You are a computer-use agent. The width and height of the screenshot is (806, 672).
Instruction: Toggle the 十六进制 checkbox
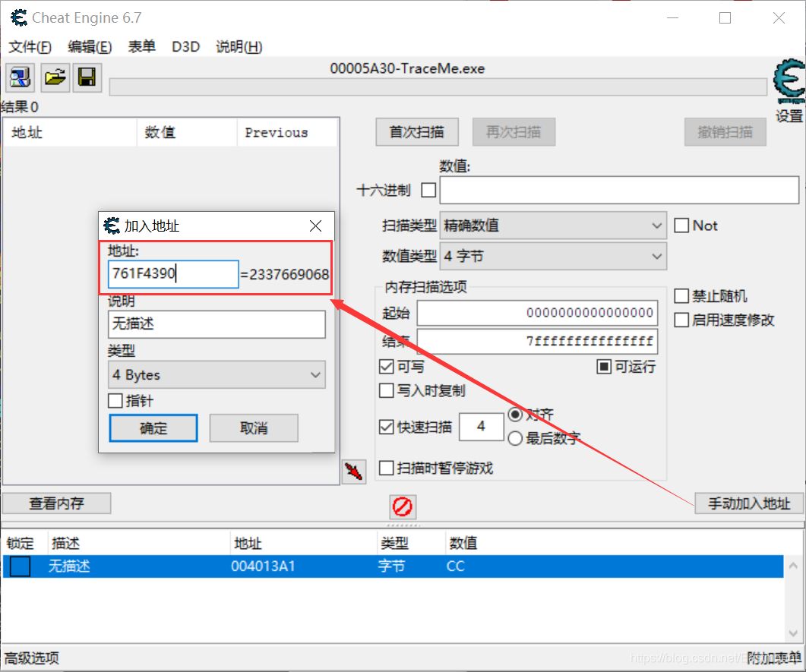pyautogui.click(x=428, y=190)
